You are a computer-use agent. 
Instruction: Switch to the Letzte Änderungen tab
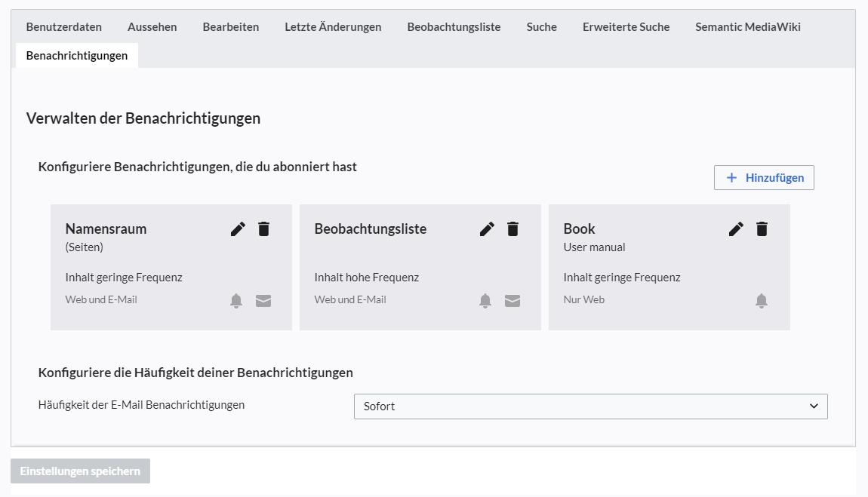tap(333, 27)
